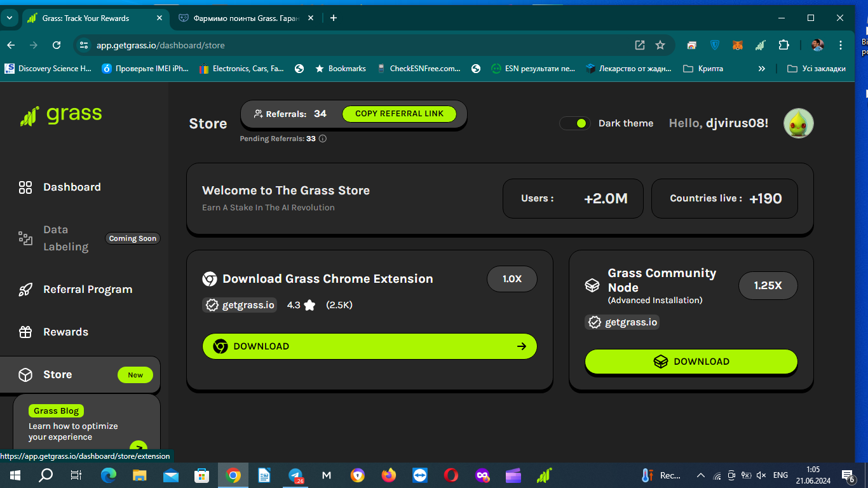This screenshot has height=488, width=868.
Task: Open the blue shield VPN extension
Action: click(715, 45)
